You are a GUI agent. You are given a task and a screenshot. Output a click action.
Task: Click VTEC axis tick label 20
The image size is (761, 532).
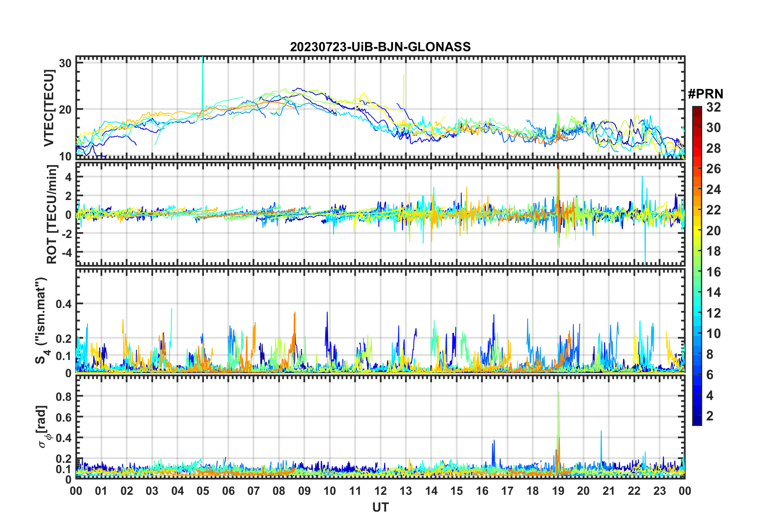click(x=65, y=109)
